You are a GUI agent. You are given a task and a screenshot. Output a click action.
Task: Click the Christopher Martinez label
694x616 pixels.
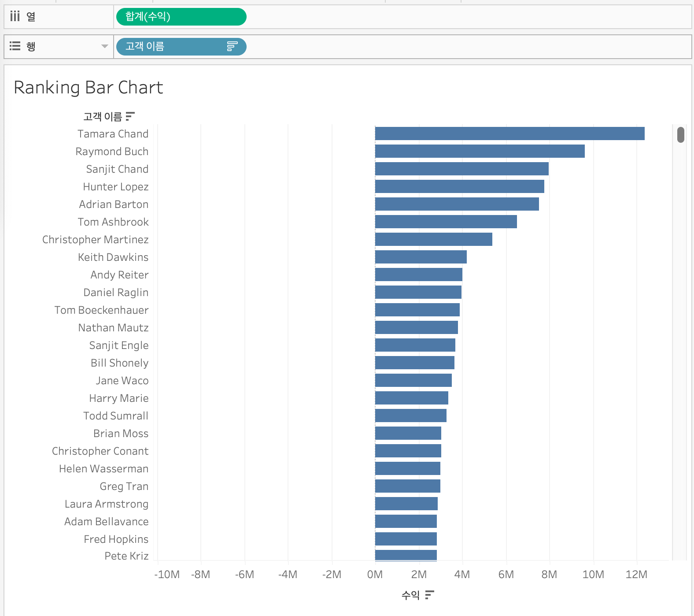click(x=95, y=239)
